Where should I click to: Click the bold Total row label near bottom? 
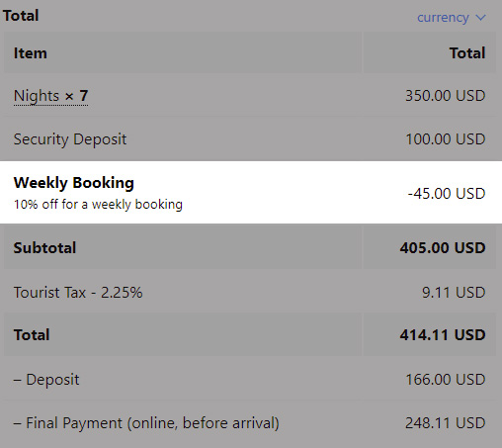pyautogui.click(x=32, y=335)
